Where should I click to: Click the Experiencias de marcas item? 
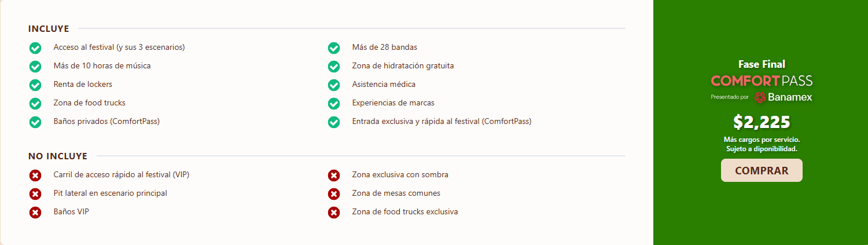(x=393, y=103)
